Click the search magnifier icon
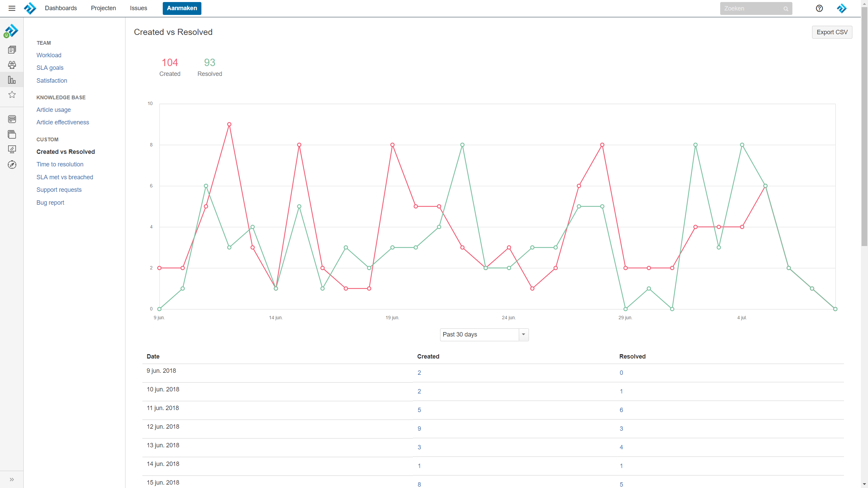868x488 pixels. point(786,8)
